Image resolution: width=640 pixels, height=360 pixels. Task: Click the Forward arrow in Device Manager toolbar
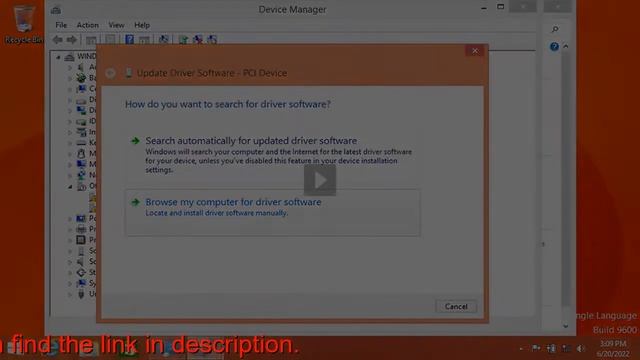72,40
